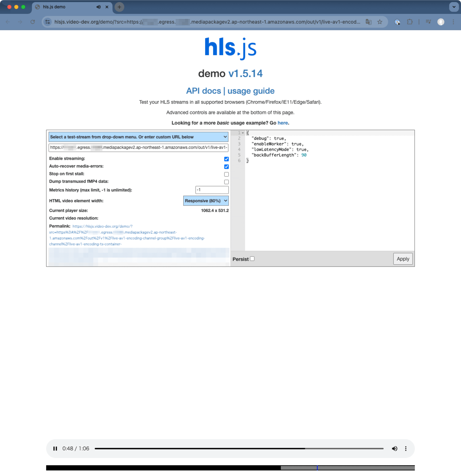The image size is (461, 476).
Task: Click the "enableWorker" config line
Action: pyautogui.click(x=277, y=144)
